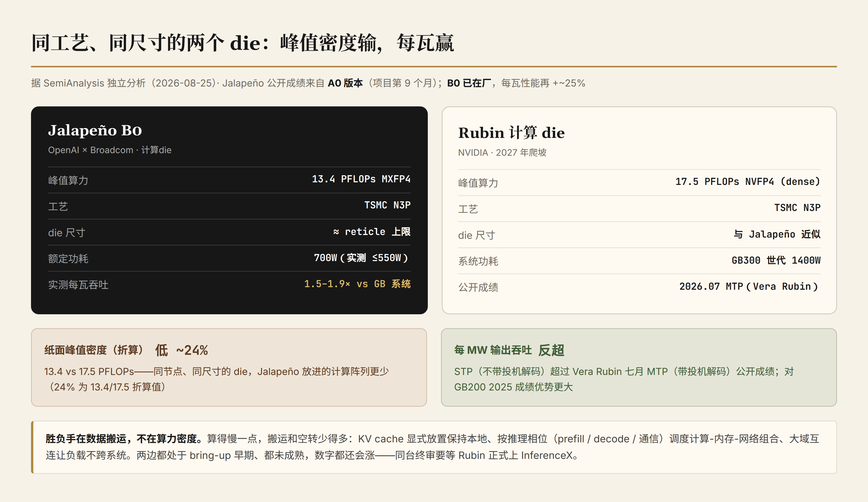The width and height of the screenshot is (868, 502).
Task: Click the 'STP(不带投机解码)' explanation text
Action: point(624,379)
